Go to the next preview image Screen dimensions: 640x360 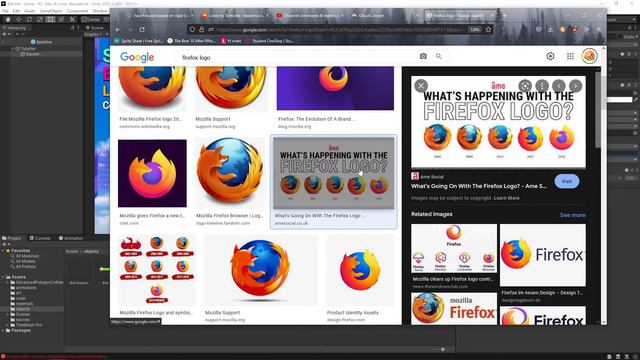pos(575,86)
